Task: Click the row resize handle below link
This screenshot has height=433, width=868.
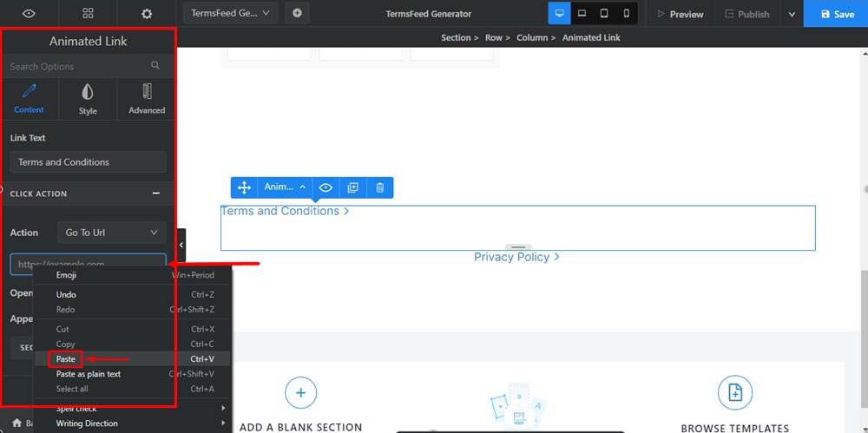Action: (518, 247)
